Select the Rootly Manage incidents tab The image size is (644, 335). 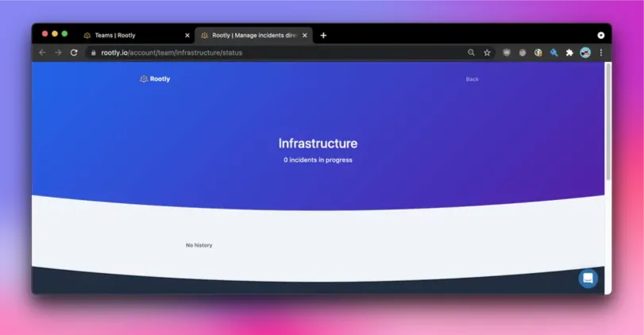pos(253,35)
